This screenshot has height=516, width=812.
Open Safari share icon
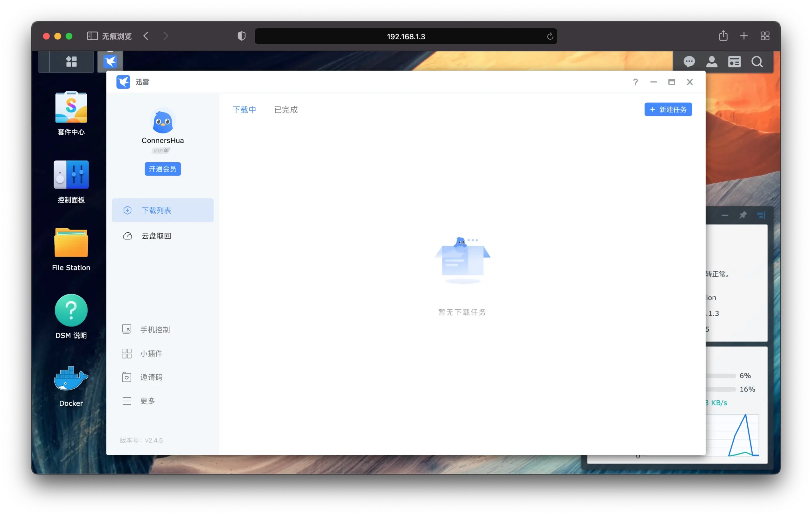pyautogui.click(x=723, y=36)
